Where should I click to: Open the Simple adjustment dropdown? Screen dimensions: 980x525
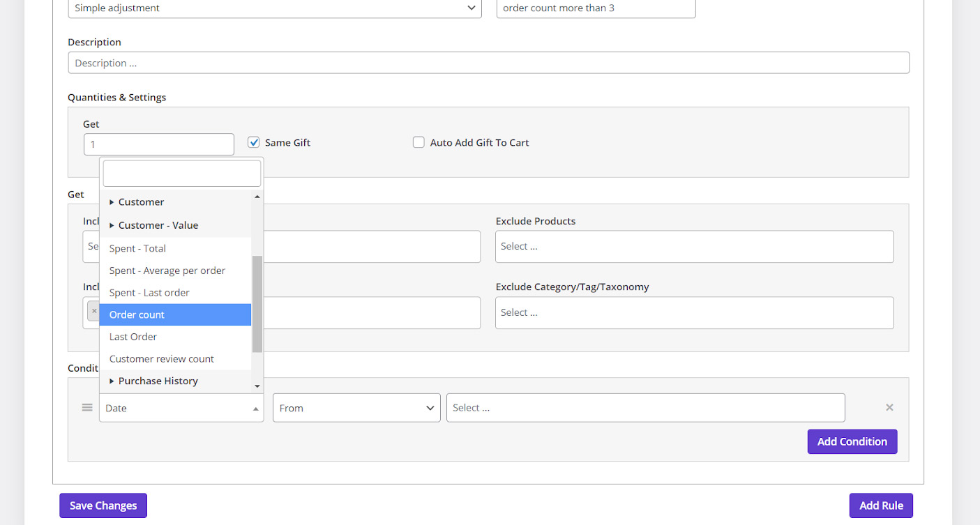[274, 8]
